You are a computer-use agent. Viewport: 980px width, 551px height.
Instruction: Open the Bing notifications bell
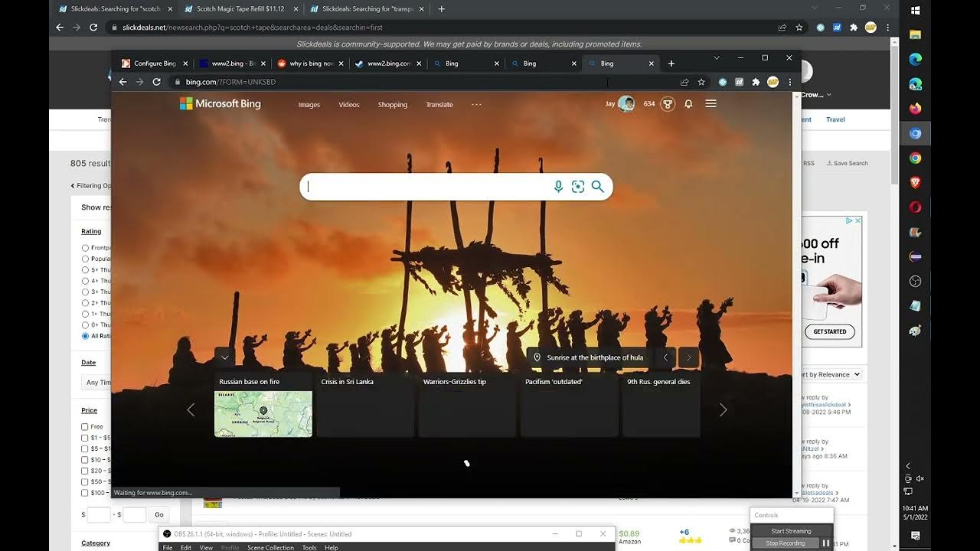(x=688, y=104)
